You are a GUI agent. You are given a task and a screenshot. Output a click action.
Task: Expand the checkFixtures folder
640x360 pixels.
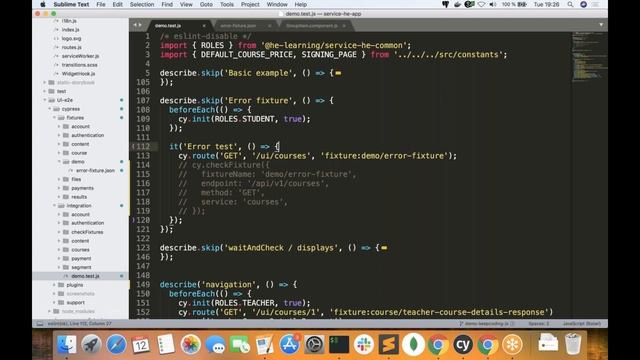[x=59, y=232]
